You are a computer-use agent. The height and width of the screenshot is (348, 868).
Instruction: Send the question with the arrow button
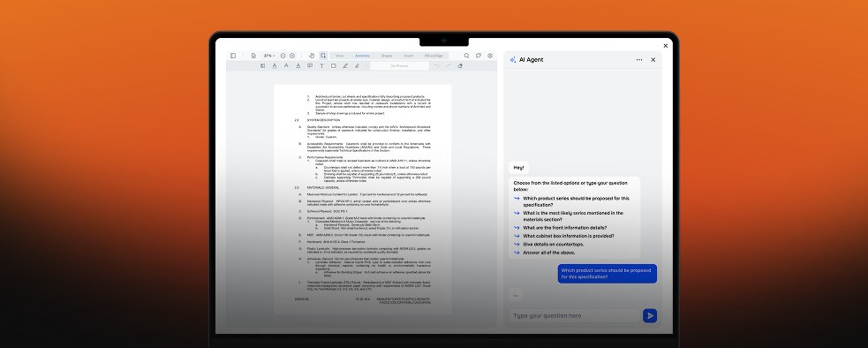(650, 316)
